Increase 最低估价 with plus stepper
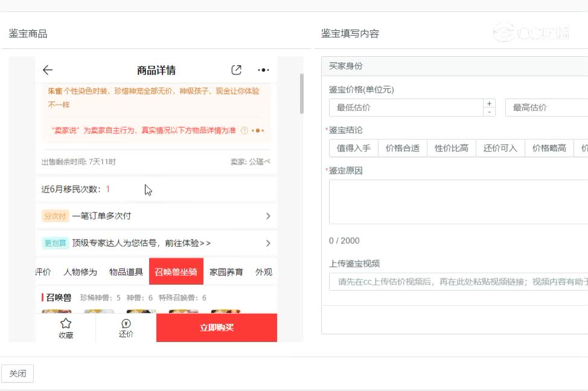 [x=489, y=103]
